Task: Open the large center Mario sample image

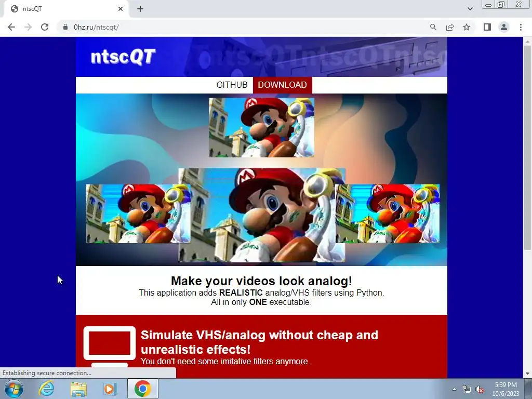Action: [262, 215]
